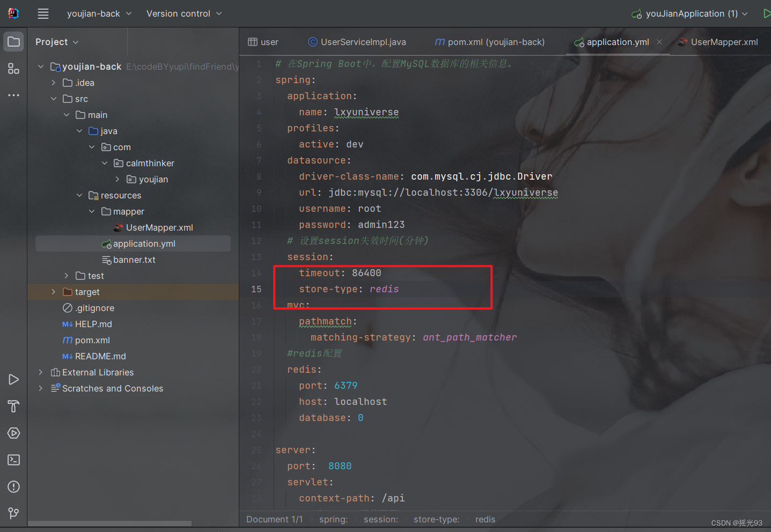Switch to the pom.xml (youjian-back) tab
The height and width of the screenshot is (532, 771).
point(489,42)
